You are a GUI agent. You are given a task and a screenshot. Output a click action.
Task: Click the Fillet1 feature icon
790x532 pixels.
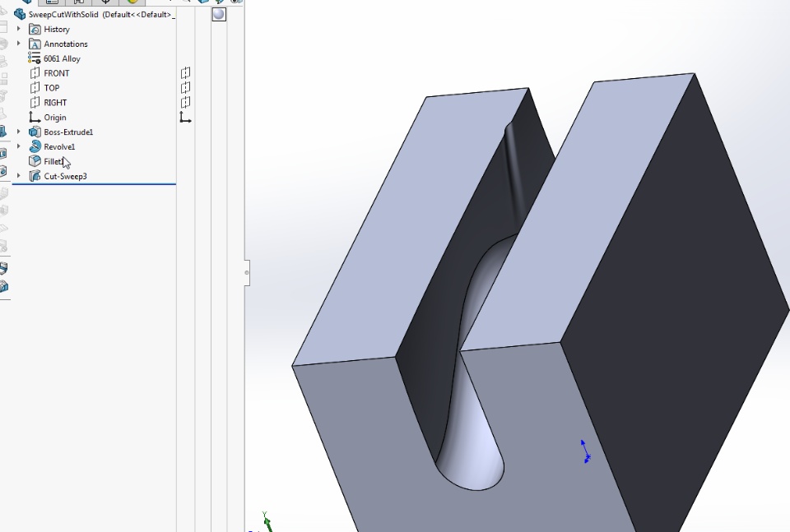[35, 161]
